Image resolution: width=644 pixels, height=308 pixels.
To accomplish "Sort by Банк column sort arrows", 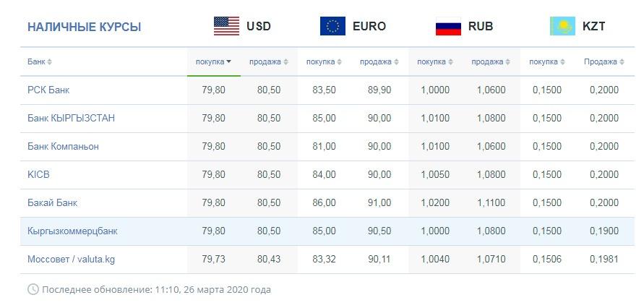I will 49,62.
